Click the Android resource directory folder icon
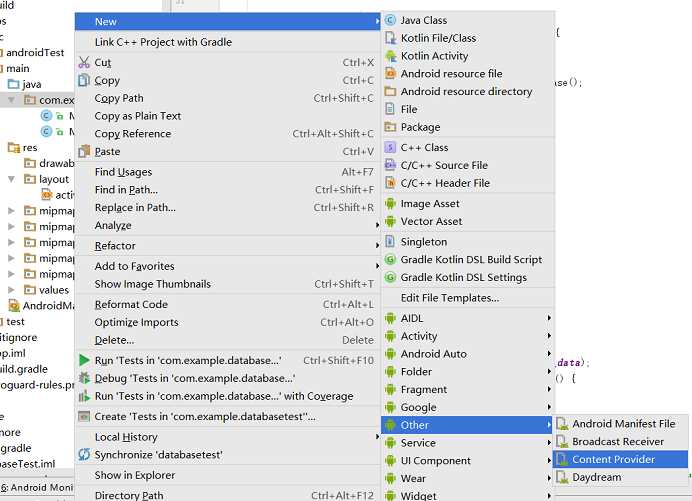Image resolution: width=692 pixels, height=501 pixels. [x=390, y=91]
